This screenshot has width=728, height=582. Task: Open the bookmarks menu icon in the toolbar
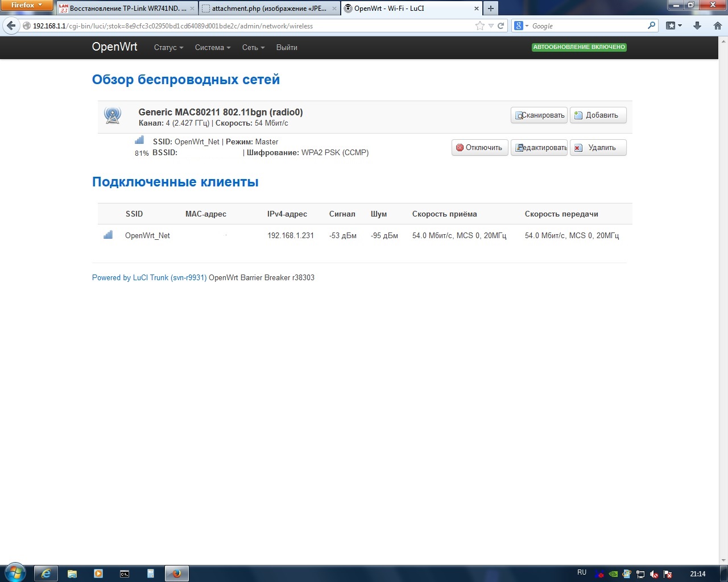tap(674, 26)
